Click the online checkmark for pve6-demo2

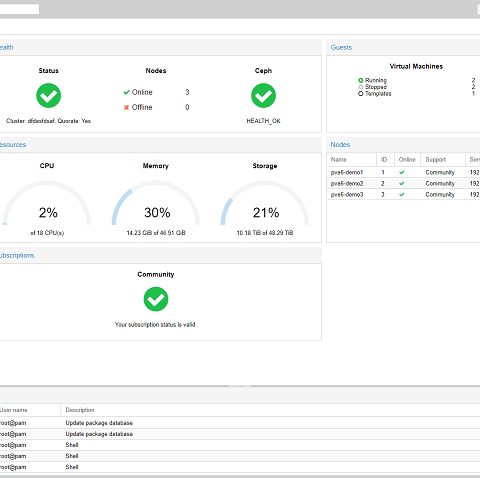(402, 183)
